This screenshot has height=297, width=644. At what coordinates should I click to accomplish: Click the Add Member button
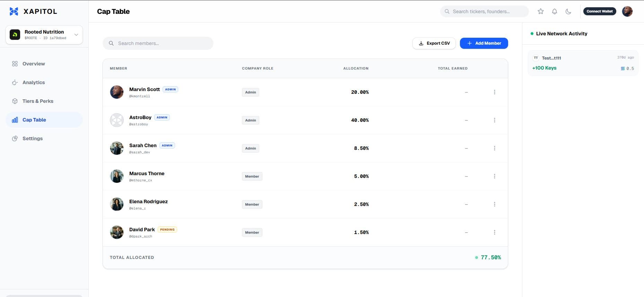pyautogui.click(x=484, y=43)
